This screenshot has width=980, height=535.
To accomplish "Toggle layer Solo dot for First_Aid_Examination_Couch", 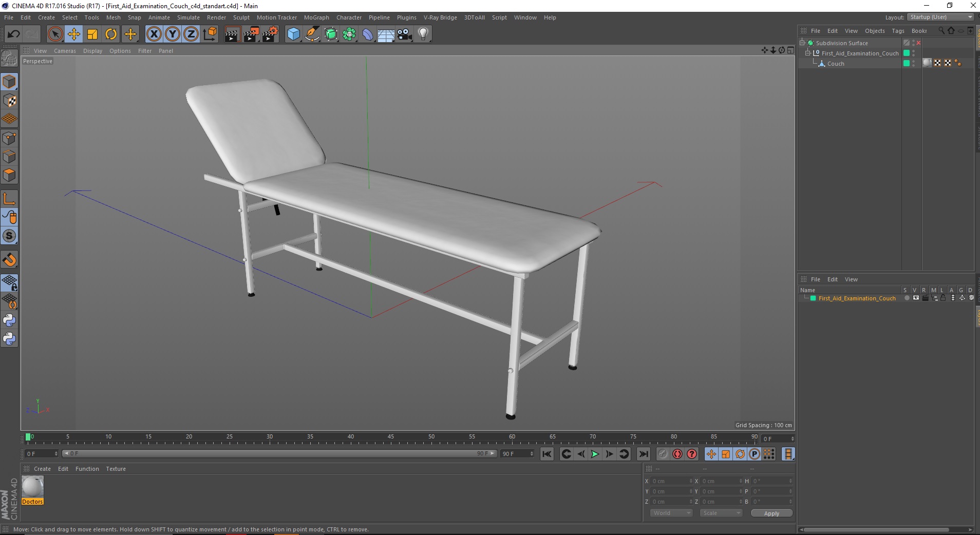I will click(x=907, y=298).
